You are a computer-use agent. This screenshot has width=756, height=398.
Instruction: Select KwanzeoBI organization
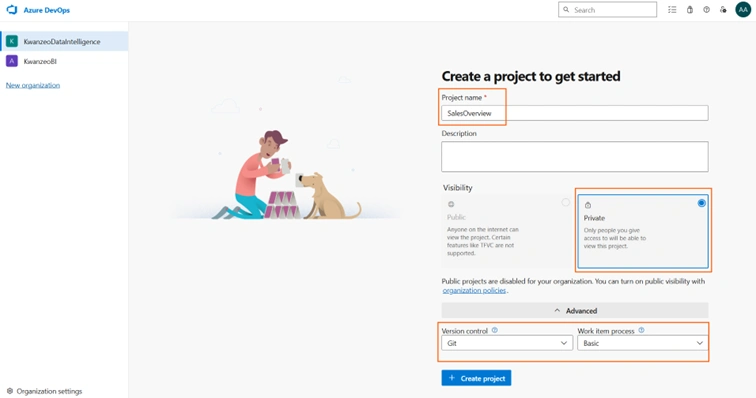tap(65, 61)
